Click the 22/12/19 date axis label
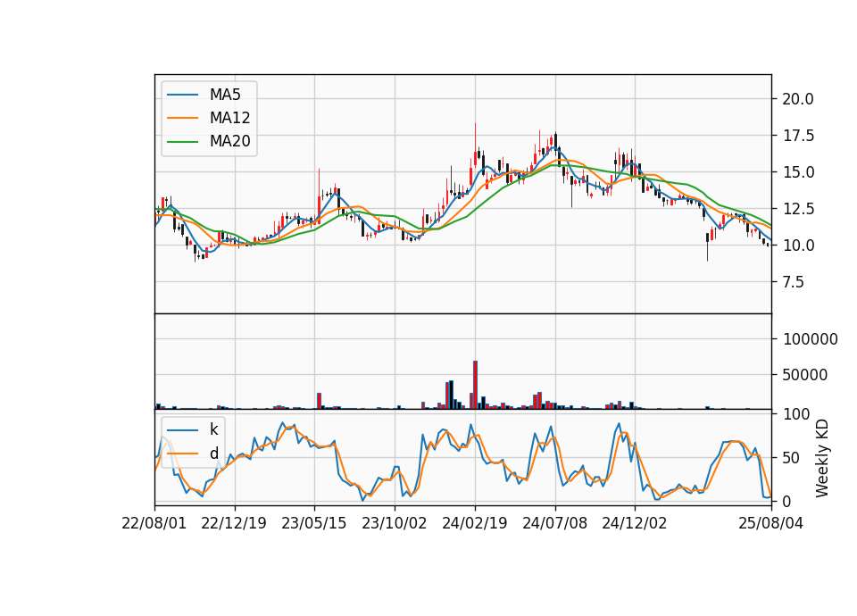The width and height of the screenshot is (857, 616). (x=234, y=523)
